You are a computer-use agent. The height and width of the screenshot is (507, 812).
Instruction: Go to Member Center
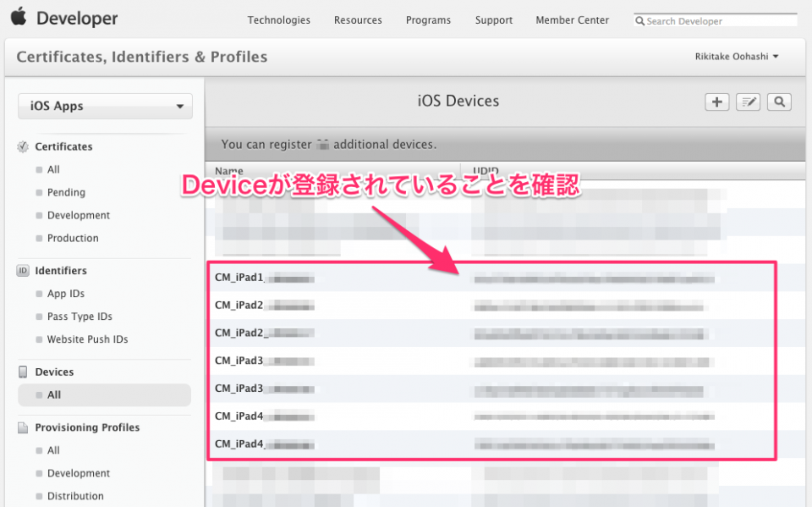[x=573, y=20]
